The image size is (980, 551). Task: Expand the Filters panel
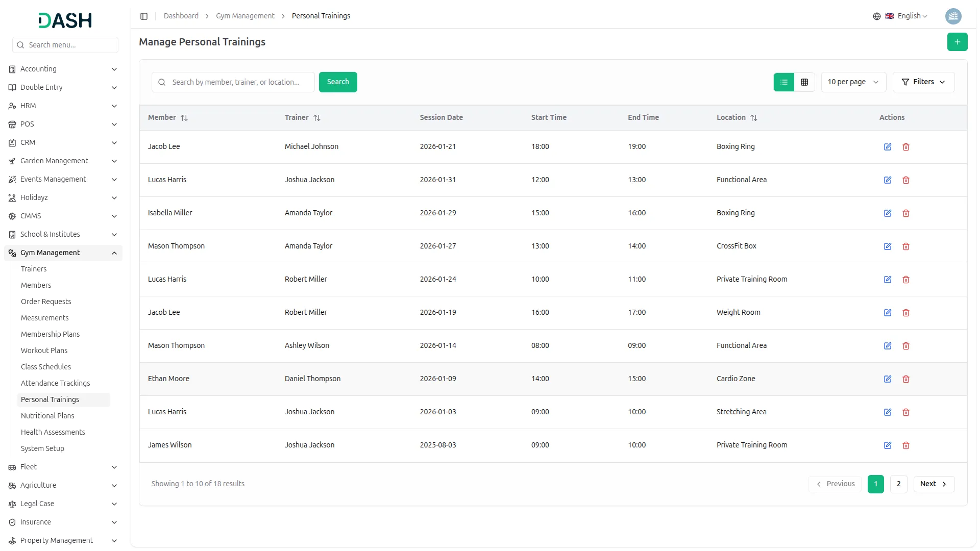(923, 82)
